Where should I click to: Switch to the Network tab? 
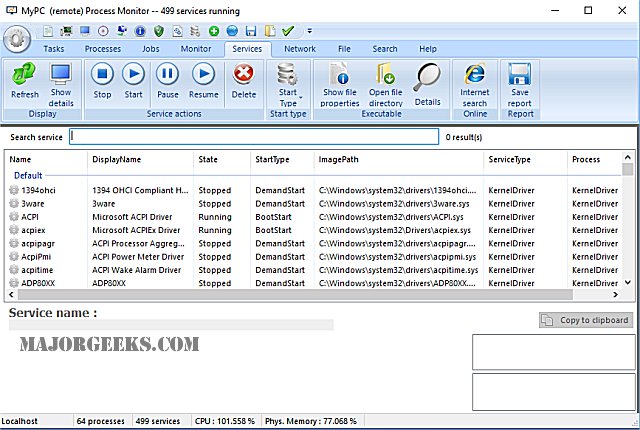[300, 49]
